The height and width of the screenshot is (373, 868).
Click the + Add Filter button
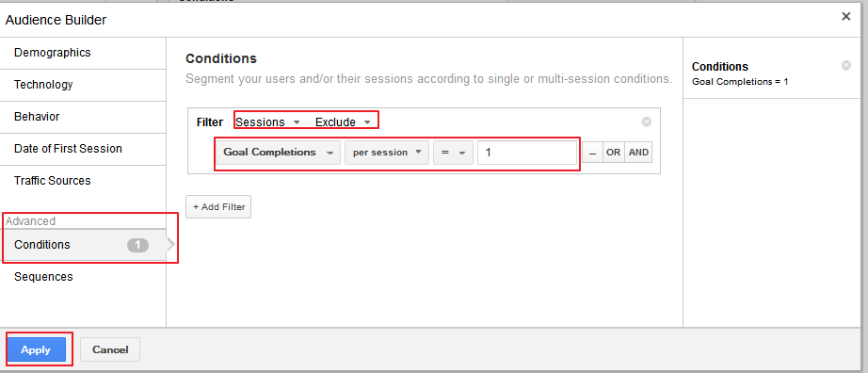(218, 206)
